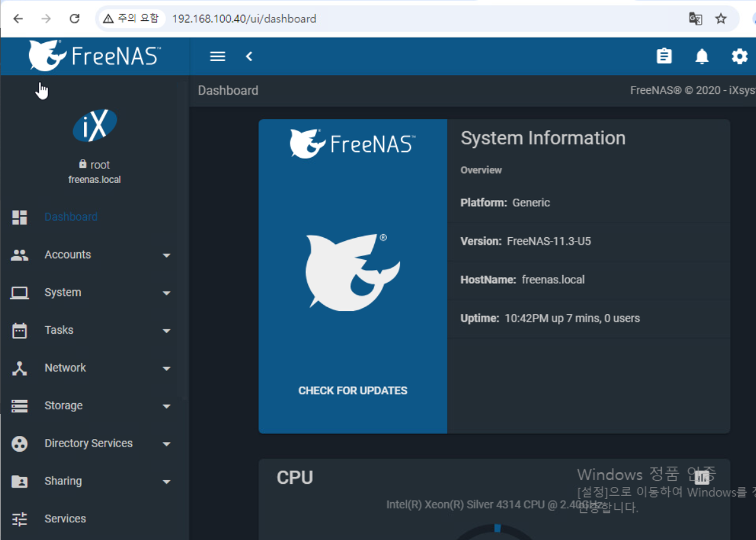Click the Directory Services round icon
This screenshot has width=756, height=540.
(x=20, y=443)
